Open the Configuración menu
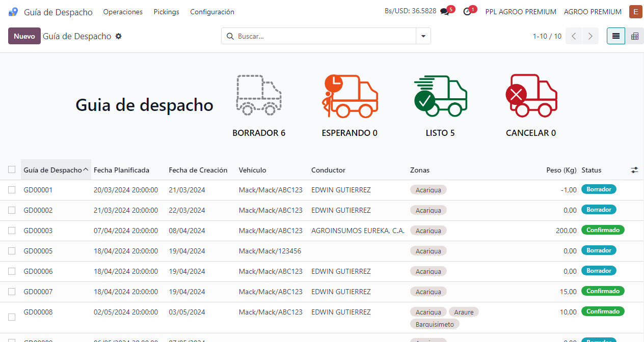The width and height of the screenshot is (644, 342). 212,12
